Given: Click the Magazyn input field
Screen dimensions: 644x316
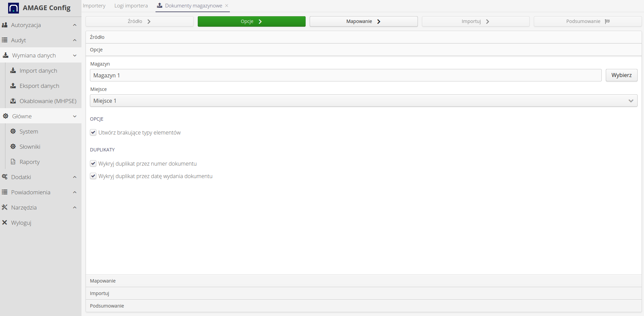Looking at the screenshot, I should coord(345,75).
